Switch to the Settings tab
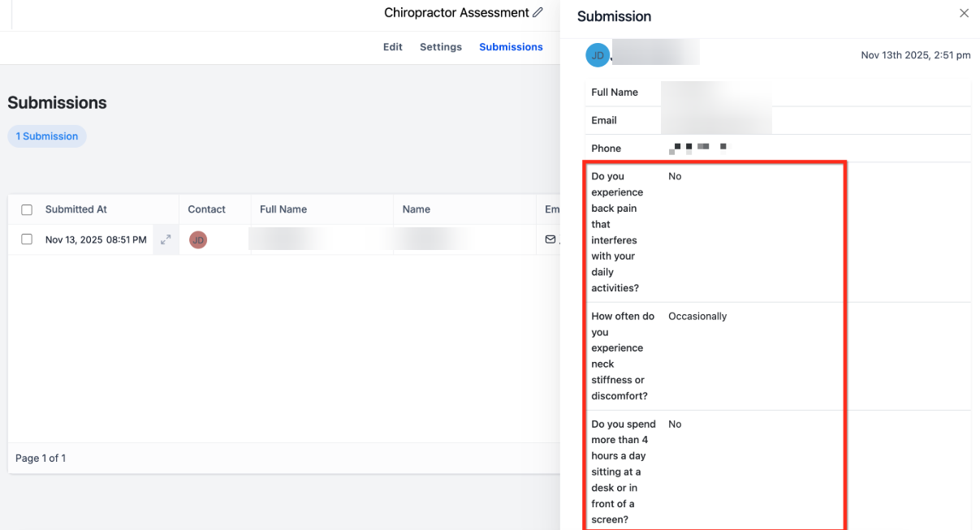The width and height of the screenshot is (980, 530). pos(441,47)
